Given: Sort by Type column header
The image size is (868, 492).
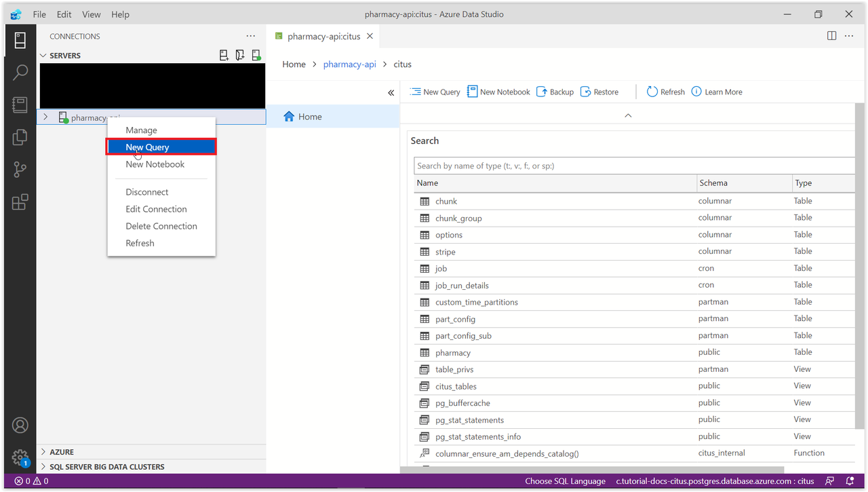Looking at the screenshot, I should [823, 183].
